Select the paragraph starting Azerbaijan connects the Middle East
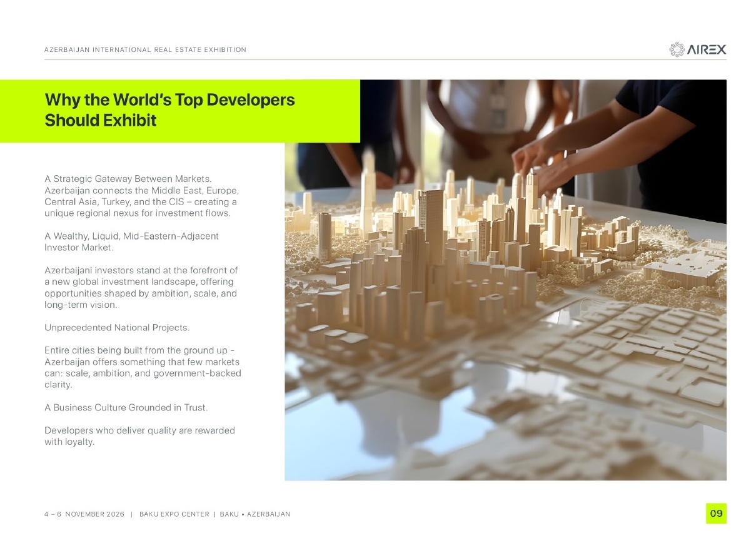Image resolution: width=756 pixels, height=538 pixels. [x=141, y=202]
